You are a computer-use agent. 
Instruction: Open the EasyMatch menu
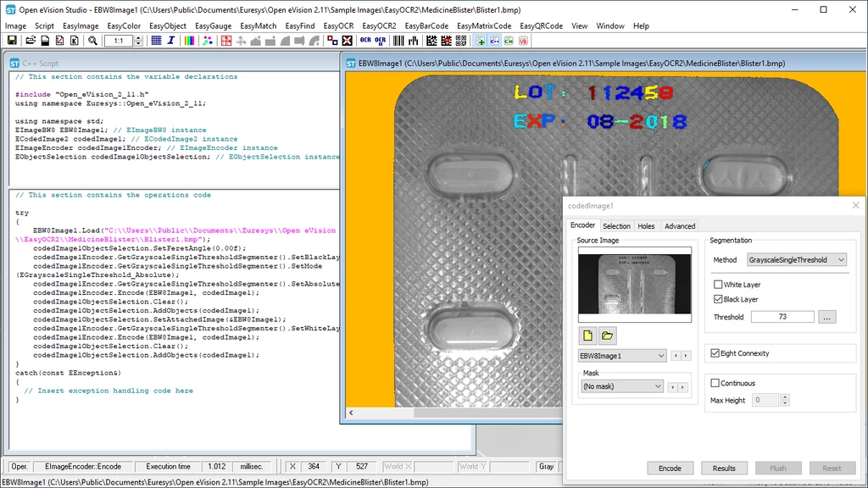tap(258, 26)
